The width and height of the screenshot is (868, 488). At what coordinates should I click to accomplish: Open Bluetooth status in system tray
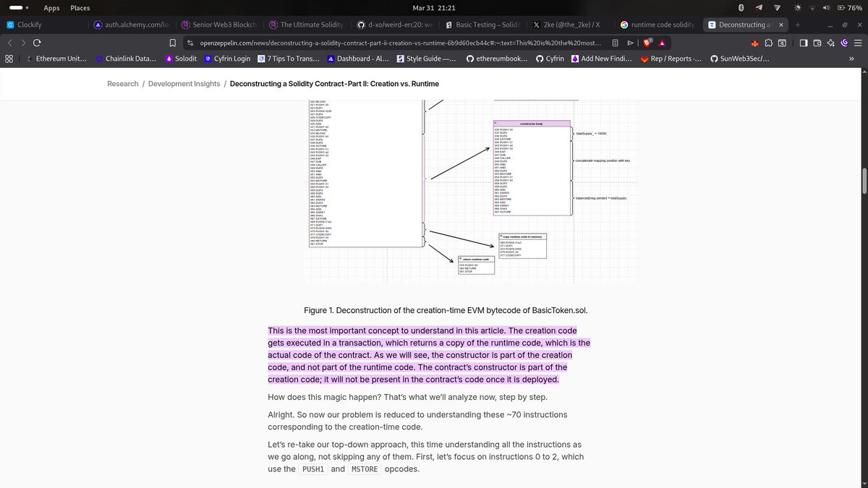[741, 7]
